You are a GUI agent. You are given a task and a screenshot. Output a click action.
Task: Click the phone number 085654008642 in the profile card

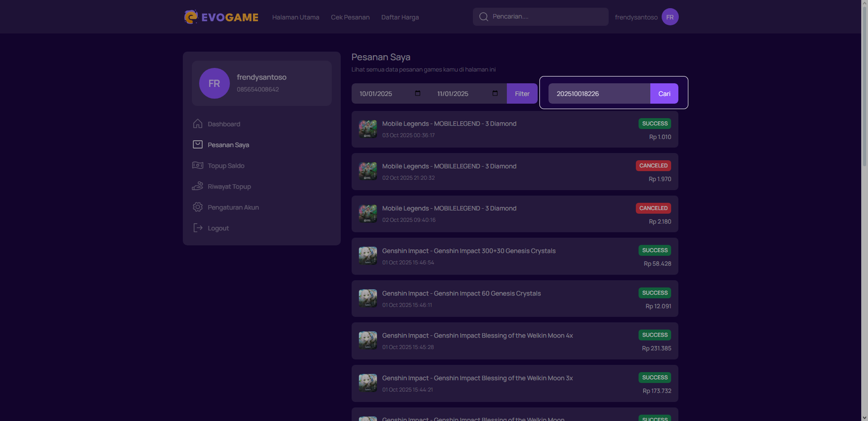(258, 90)
